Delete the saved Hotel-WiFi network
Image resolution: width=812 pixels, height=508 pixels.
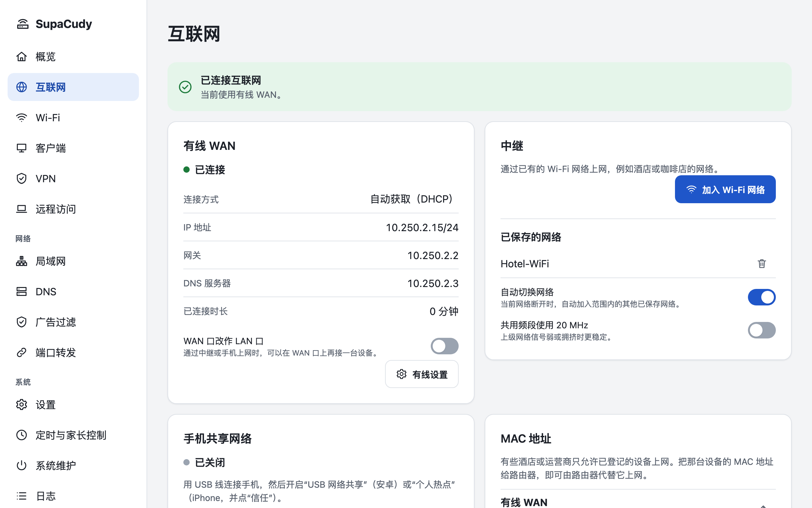pos(762,264)
